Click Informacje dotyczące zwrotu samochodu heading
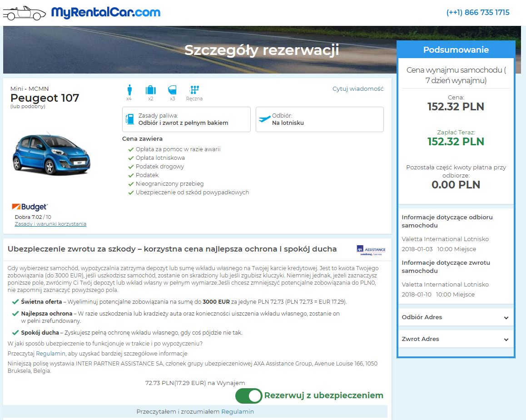The width and height of the screenshot is (526, 420). tap(446, 267)
